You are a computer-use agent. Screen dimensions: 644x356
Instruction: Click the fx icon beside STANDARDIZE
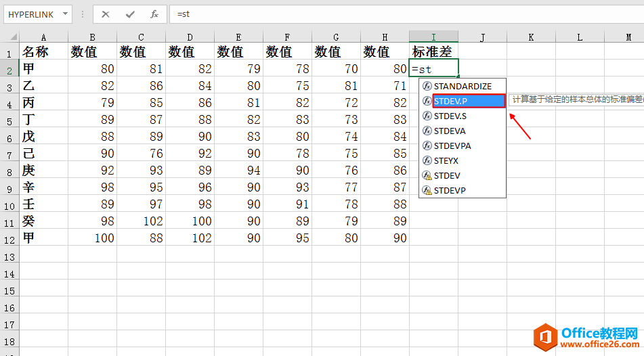[x=427, y=86]
